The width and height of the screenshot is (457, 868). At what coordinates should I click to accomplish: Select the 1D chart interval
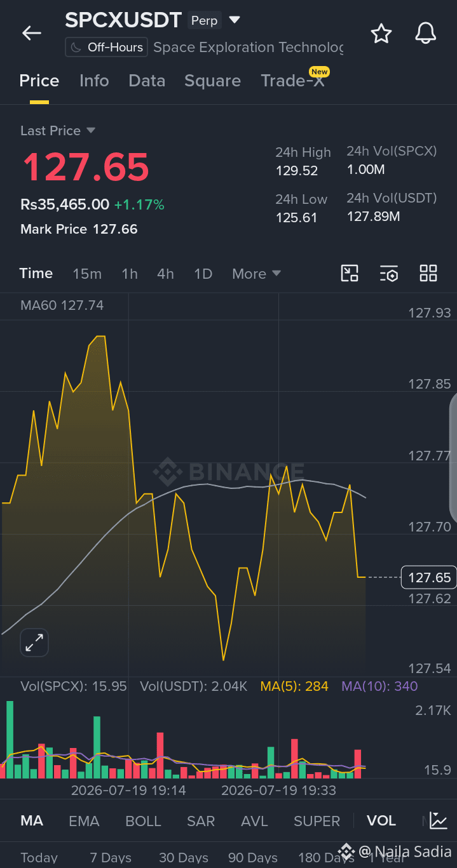(203, 274)
